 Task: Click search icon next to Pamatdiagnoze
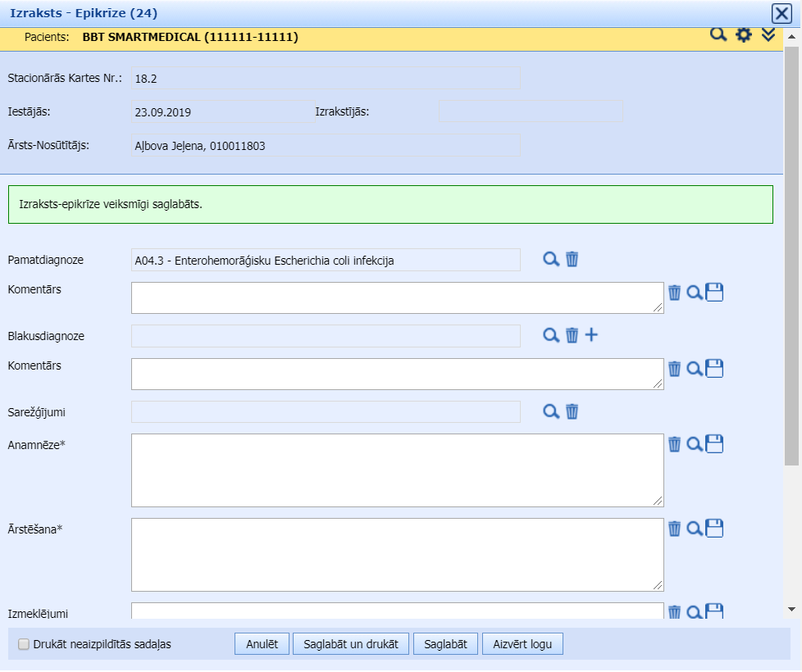551,259
